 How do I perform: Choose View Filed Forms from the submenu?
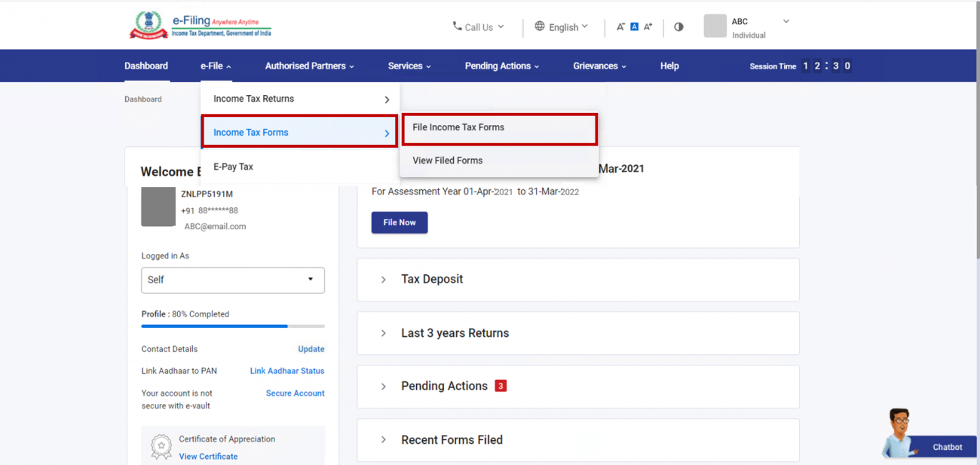pos(447,160)
